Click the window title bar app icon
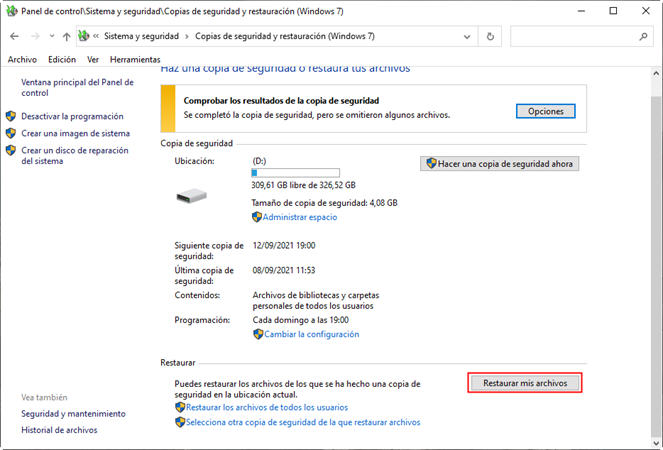Image resolution: width=663 pixels, height=450 pixels. (x=12, y=11)
